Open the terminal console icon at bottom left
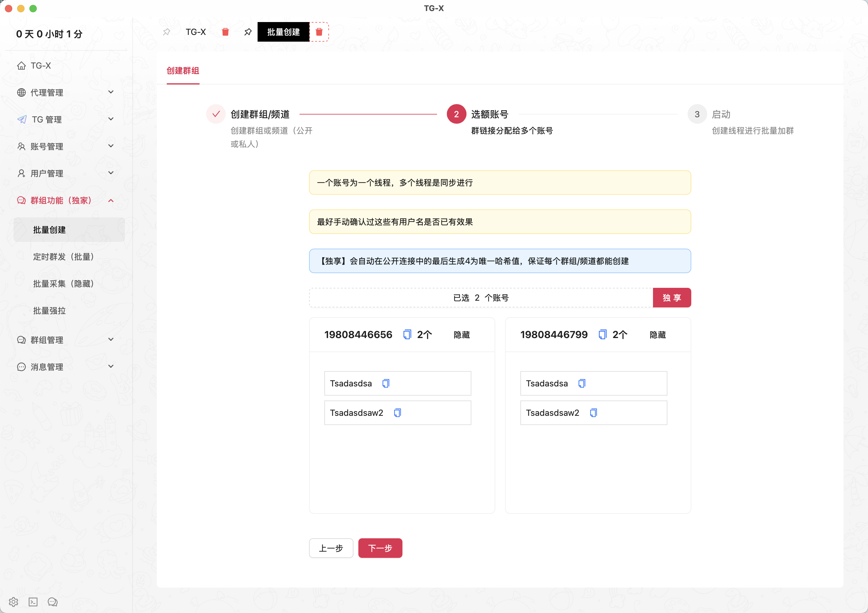Screen dimensions: 868x613 point(33,602)
